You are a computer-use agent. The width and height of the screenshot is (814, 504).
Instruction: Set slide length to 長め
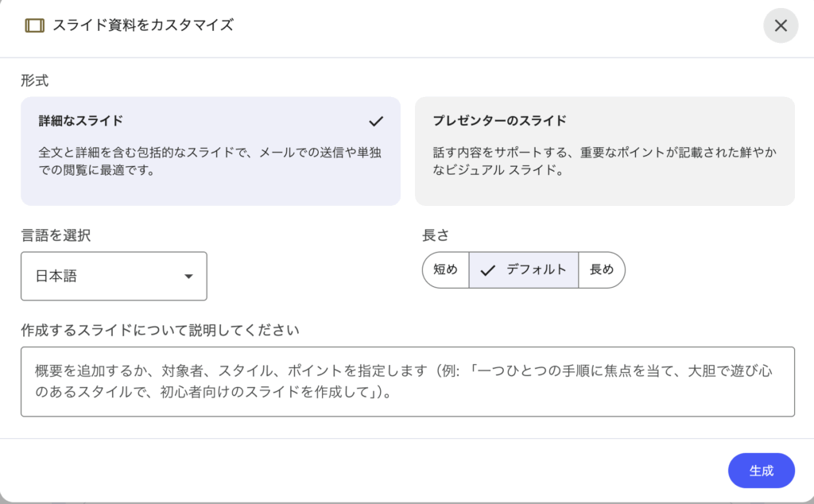602,269
